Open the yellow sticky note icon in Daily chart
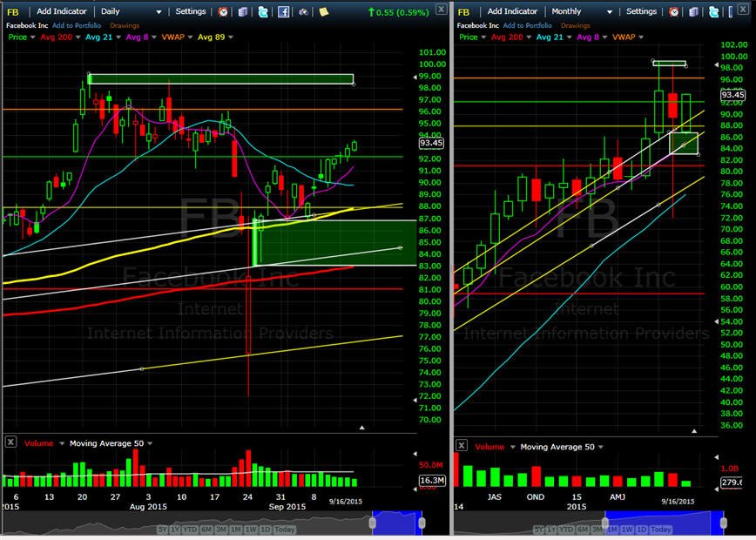This screenshot has width=756, height=540. [323, 11]
